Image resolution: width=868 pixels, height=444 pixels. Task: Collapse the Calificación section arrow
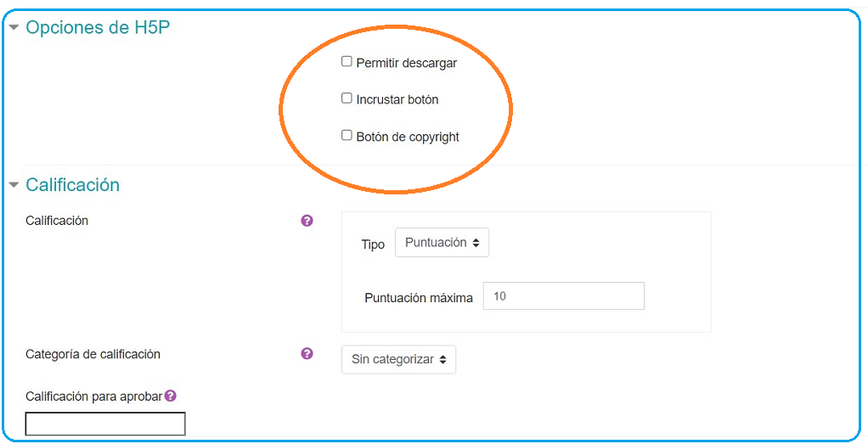tap(14, 185)
